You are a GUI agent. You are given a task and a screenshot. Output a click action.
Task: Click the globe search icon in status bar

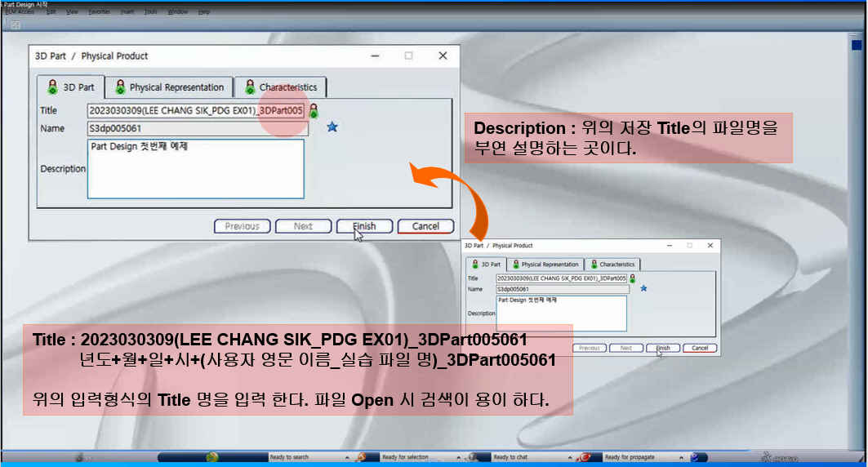211,457
